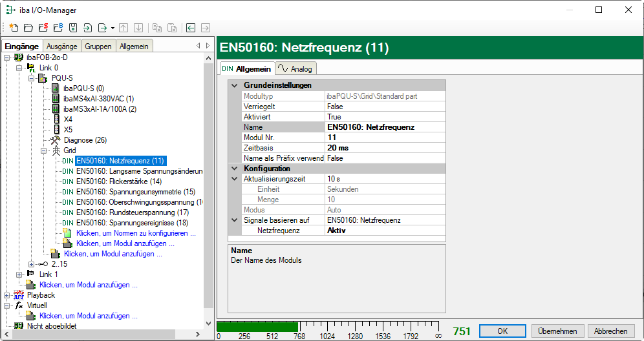Click the back arrow toolbar icon
644x341 pixels.
click(x=190, y=28)
